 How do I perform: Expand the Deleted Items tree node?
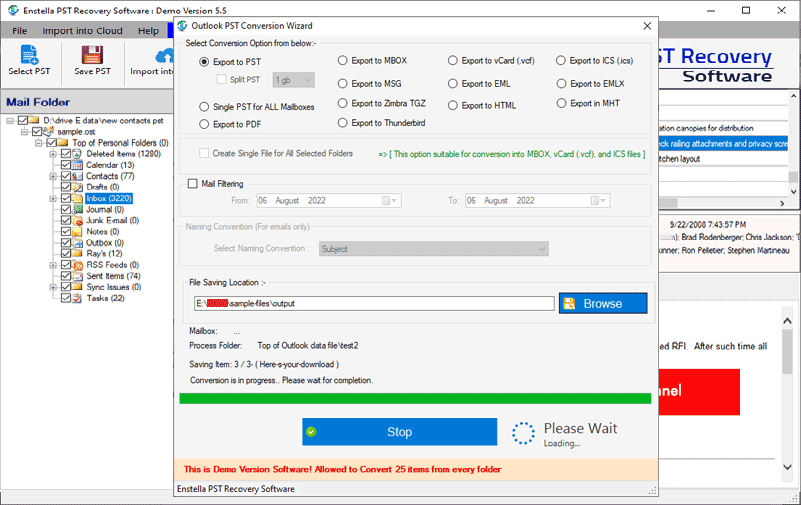point(53,154)
